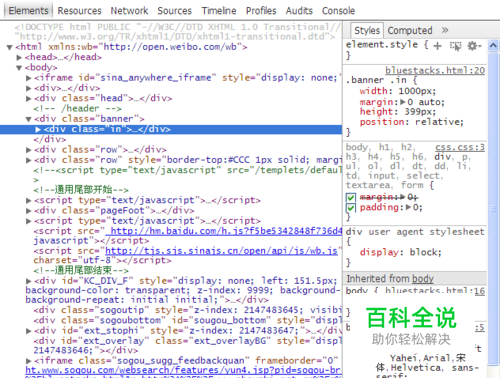Open the bluestacks.html:20 source link
Screen dimensions: 500x378
point(435,71)
